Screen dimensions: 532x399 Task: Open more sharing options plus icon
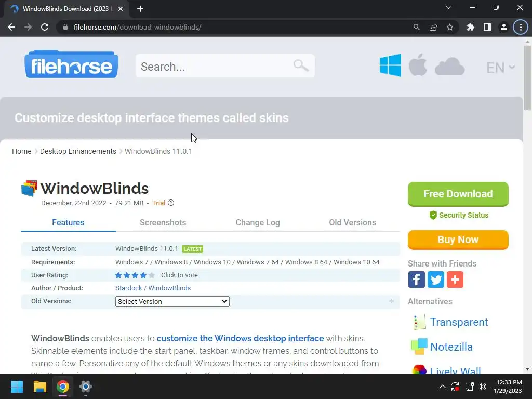(455, 280)
